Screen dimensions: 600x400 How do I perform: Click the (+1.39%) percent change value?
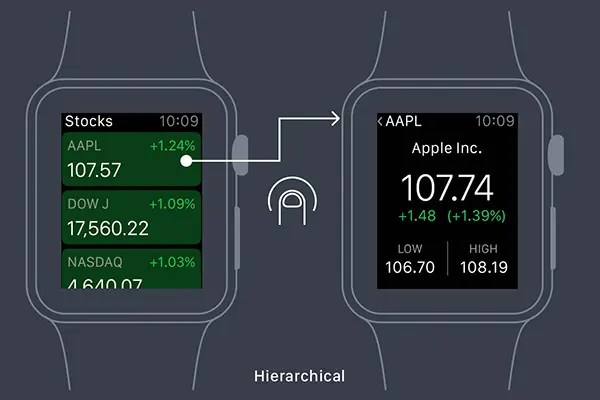pos(477,216)
